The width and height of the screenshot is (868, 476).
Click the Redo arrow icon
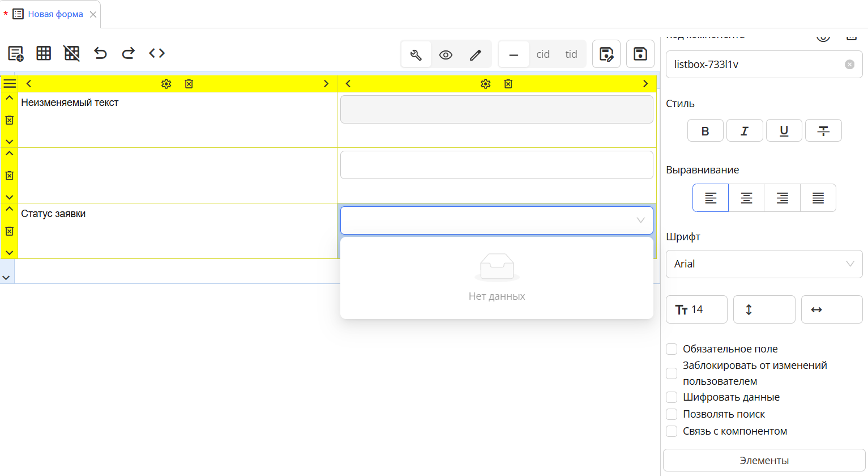point(128,53)
